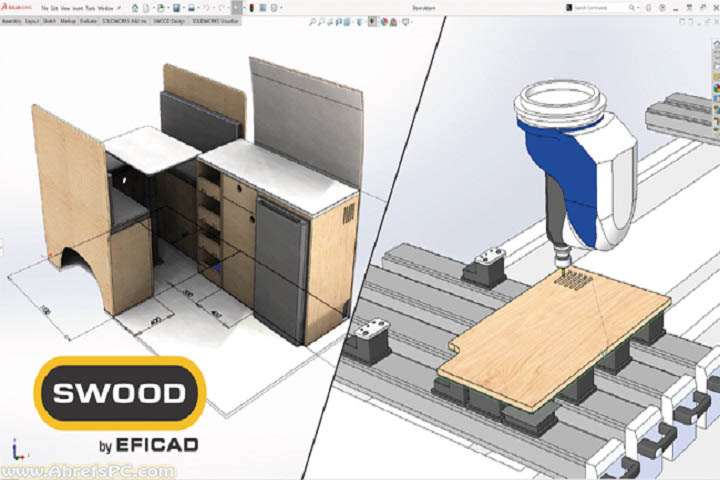Expand the Print icon dropdown arrow
This screenshot has width=720, height=480.
pyautogui.click(x=198, y=8)
